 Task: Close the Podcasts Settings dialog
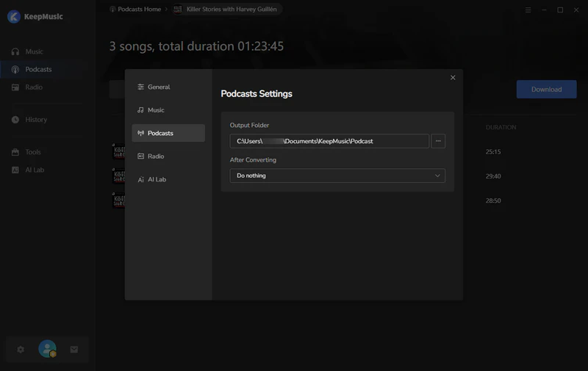[453, 77]
